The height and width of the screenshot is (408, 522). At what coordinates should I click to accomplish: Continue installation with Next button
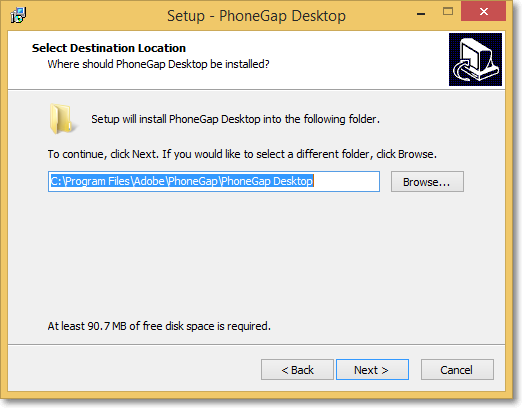pyautogui.click(x=372, y=370)
